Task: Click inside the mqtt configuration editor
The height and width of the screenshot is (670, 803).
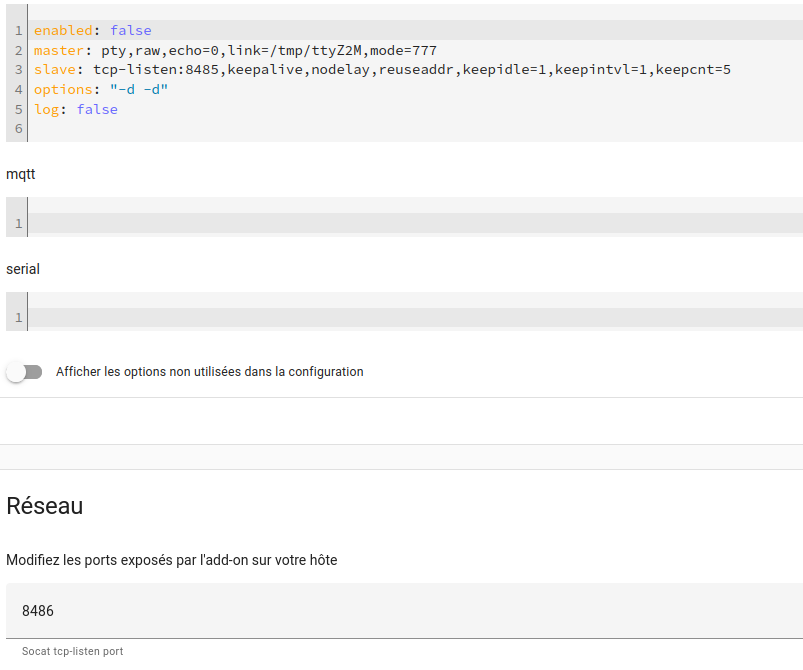Action: [x=400, y=223]
